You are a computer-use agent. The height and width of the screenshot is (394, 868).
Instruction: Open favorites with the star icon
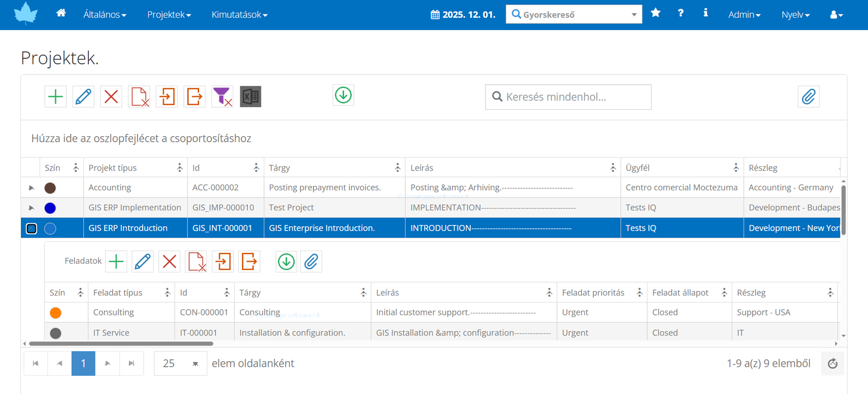click(656, 13)
